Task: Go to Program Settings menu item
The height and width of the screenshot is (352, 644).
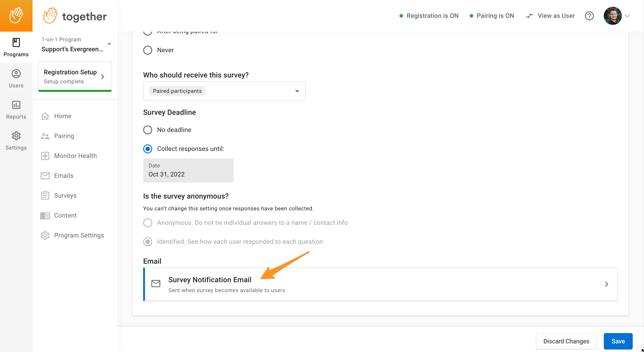Action: pos(79,235)
